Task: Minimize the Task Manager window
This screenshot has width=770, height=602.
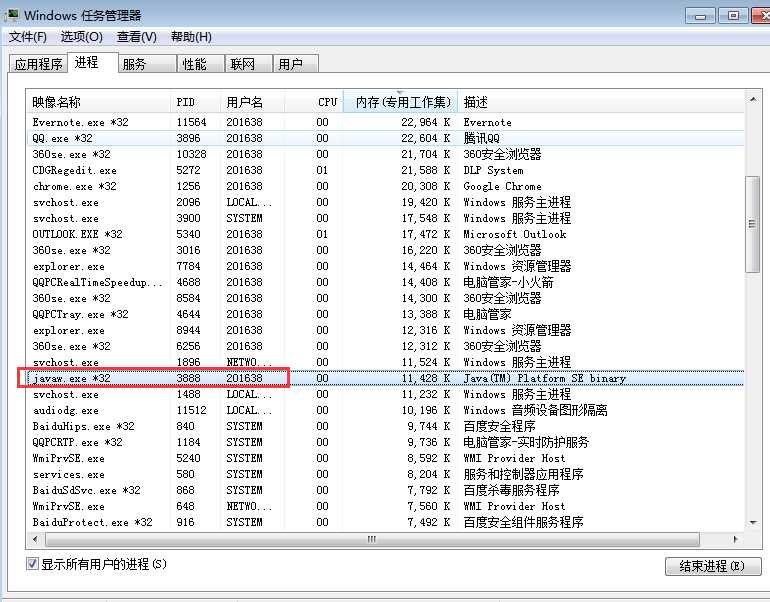Action: tap(700, 16)
